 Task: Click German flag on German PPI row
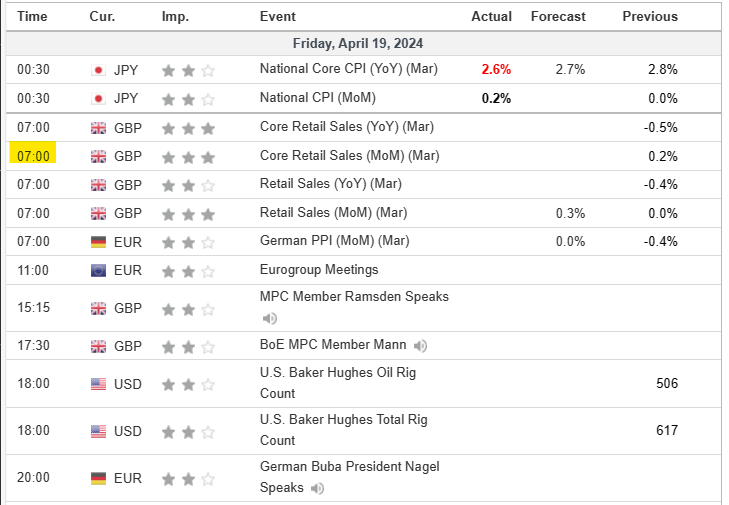98,241
